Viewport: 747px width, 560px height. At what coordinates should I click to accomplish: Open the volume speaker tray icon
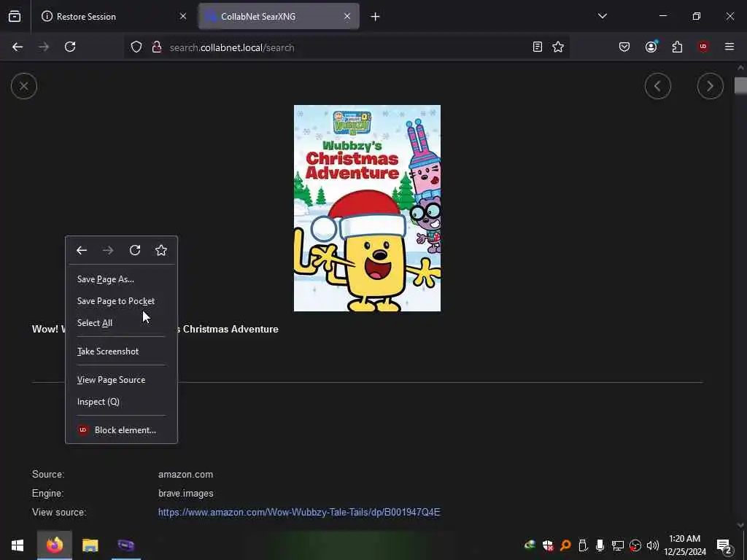tap(653, 545)
